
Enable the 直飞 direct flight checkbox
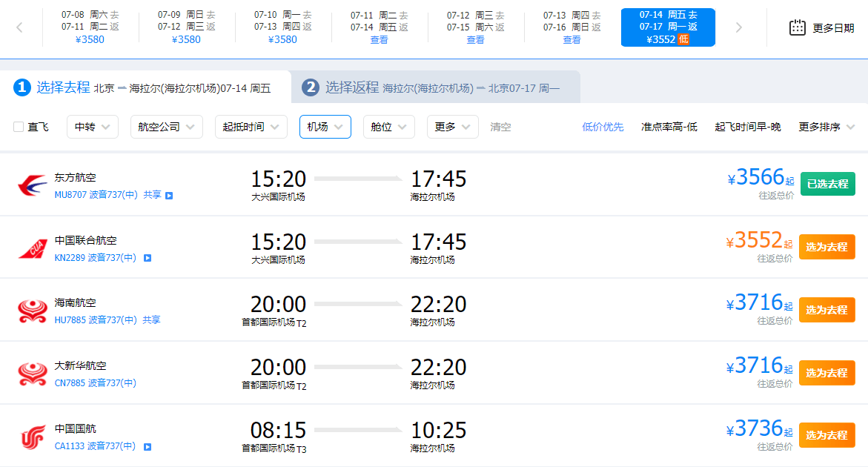[19, 127]
